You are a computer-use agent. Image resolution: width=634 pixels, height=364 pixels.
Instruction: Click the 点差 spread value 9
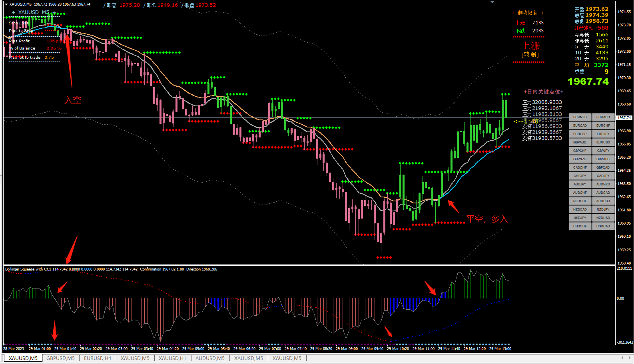pos(606,72)
